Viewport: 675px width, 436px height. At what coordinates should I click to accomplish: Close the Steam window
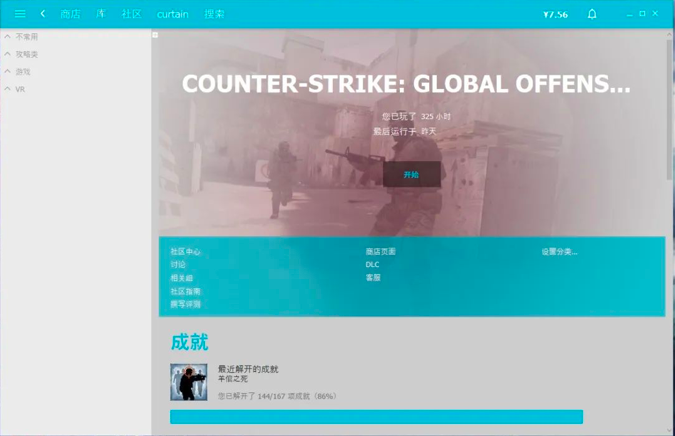655,14
